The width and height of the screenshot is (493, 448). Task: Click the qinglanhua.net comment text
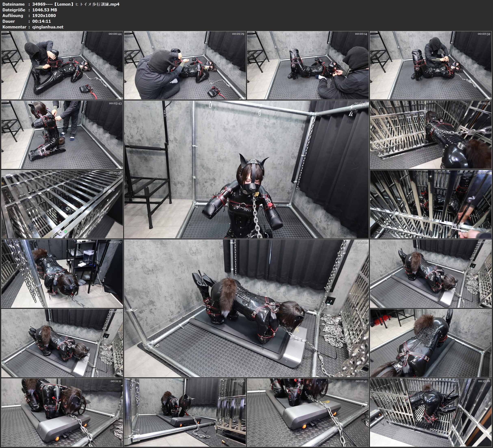48,27
